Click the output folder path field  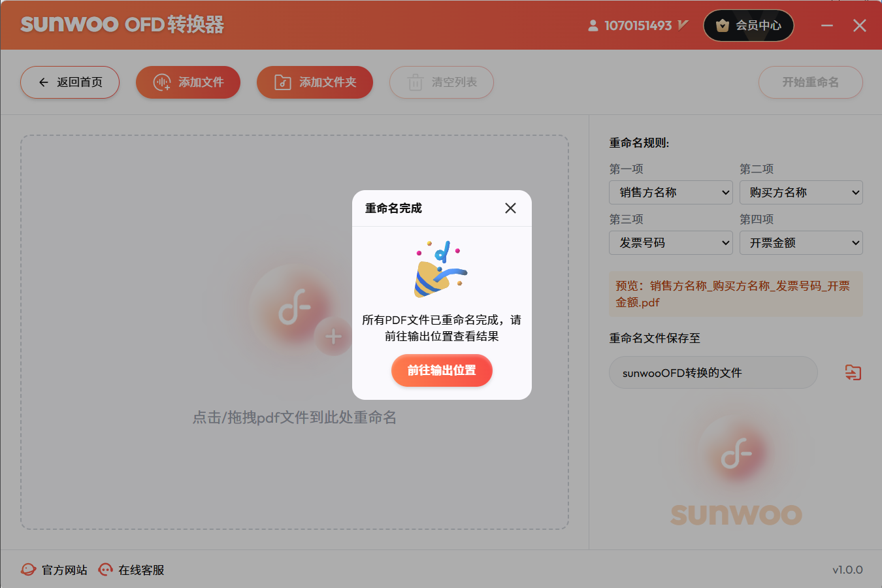click(713, 372)
